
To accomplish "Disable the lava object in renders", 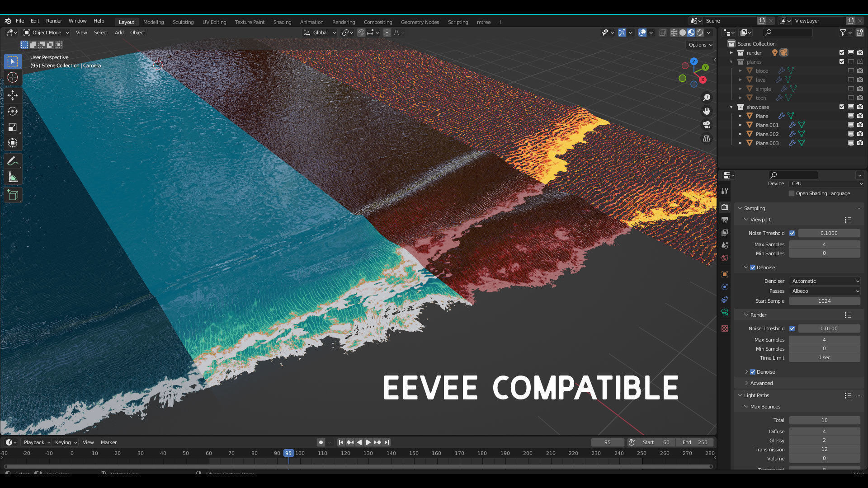I will click(860, 80).
